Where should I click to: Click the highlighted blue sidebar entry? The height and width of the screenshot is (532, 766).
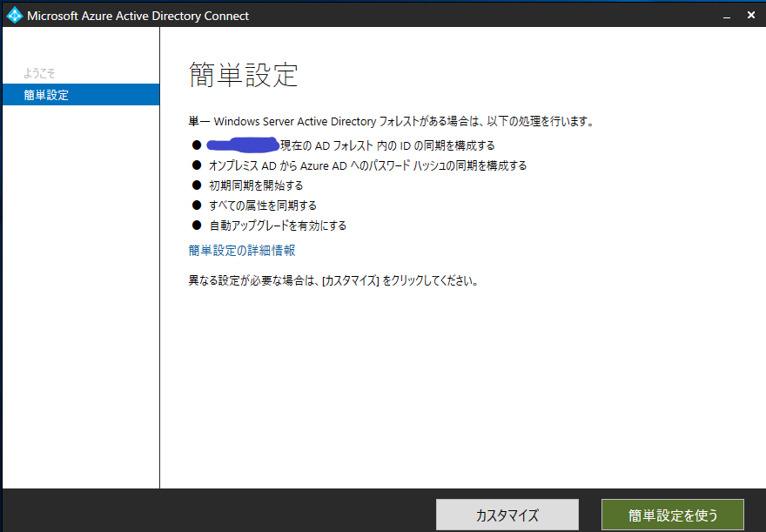click(x=80, y=95)
